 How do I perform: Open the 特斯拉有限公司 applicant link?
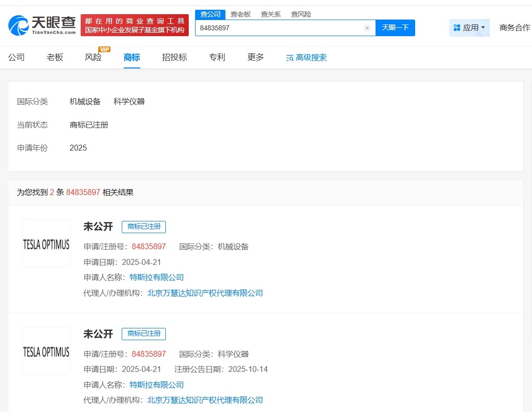(x=156, y=277)
